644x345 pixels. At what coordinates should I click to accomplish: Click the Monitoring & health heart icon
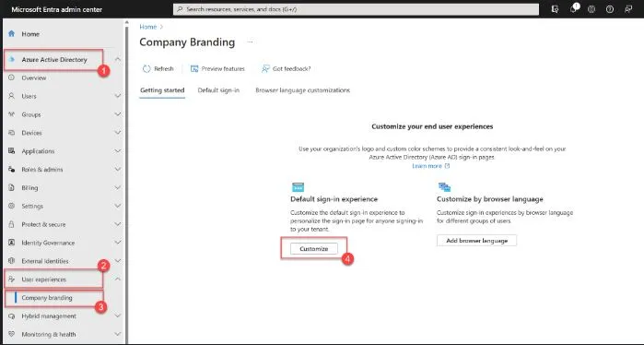click(x=11, y=334)
